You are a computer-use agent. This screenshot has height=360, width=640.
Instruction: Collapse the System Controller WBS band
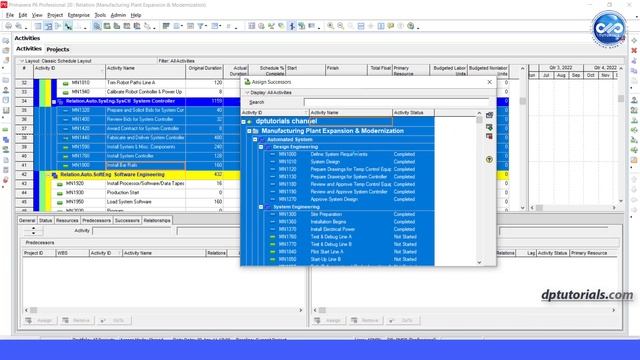(x=54, y=102)
